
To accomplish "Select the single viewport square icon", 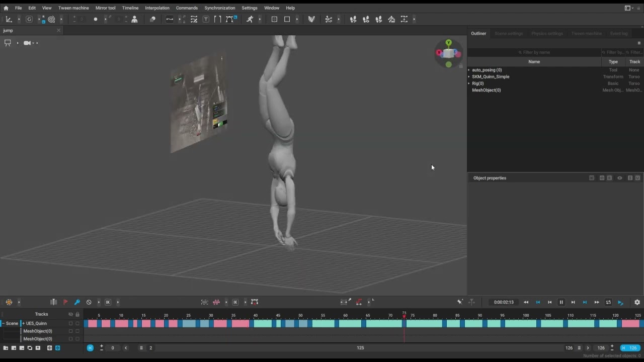I will tap(287, 19).
